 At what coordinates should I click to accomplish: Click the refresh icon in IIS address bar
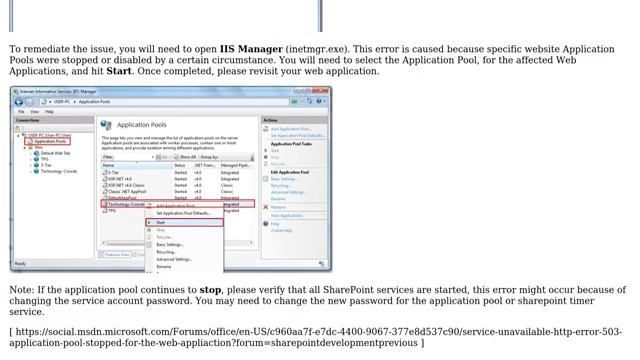309,101
